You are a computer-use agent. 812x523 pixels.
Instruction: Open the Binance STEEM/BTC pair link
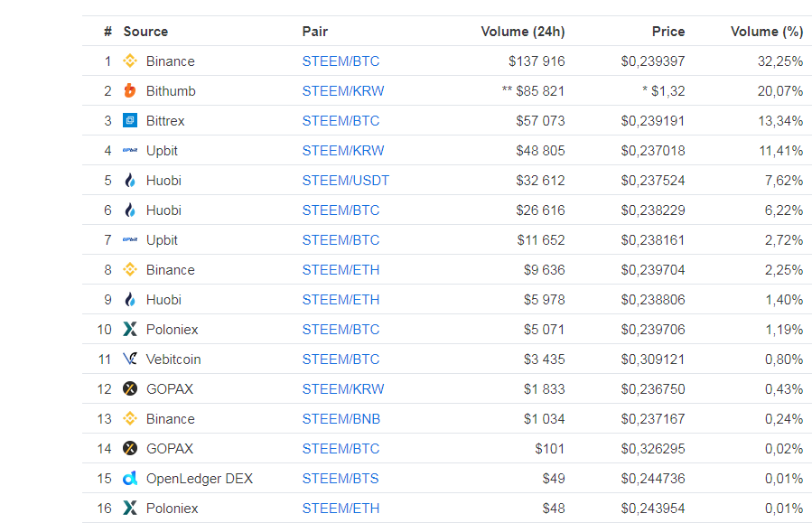point(341,61)
